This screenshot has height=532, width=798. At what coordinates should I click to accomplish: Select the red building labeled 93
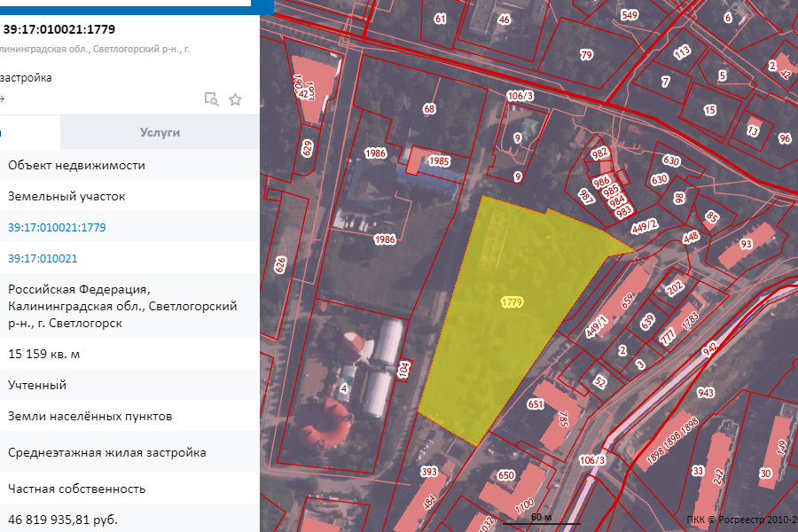coord(747,244)
